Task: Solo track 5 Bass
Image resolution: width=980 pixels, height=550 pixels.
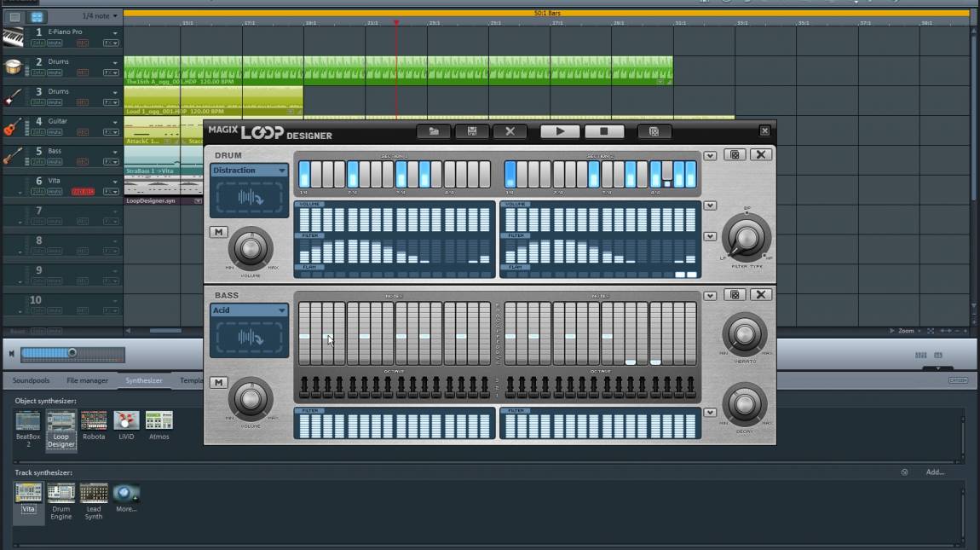Action: [x=38, y=162]
